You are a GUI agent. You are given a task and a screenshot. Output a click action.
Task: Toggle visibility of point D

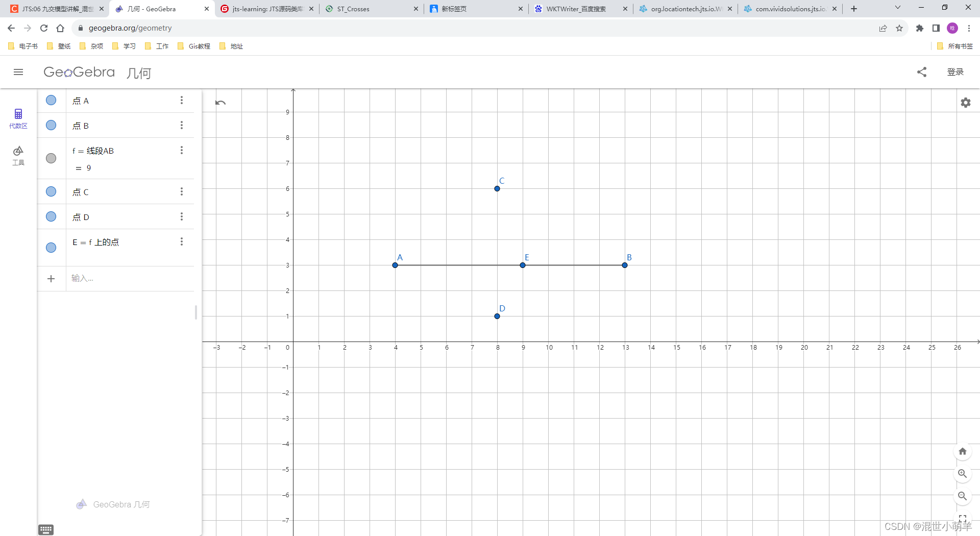[51, 216]
